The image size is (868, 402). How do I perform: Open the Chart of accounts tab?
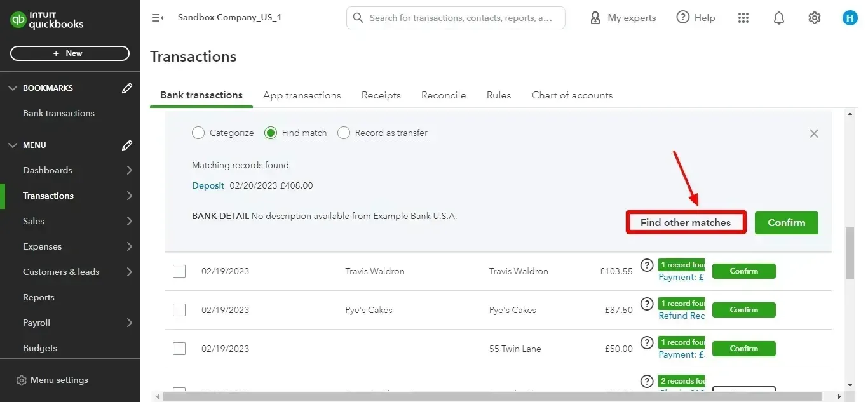[572, 95]
